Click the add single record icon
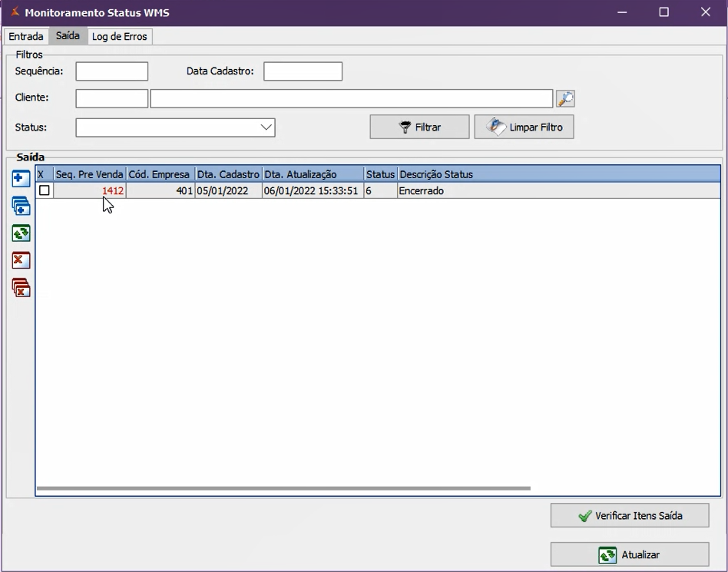 (21, 179)
